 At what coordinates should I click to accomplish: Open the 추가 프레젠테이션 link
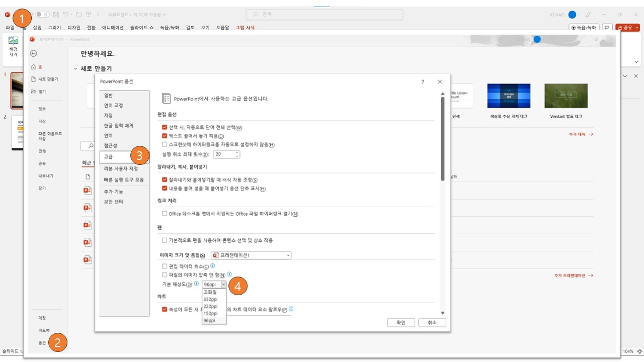[x=574, y=276]
